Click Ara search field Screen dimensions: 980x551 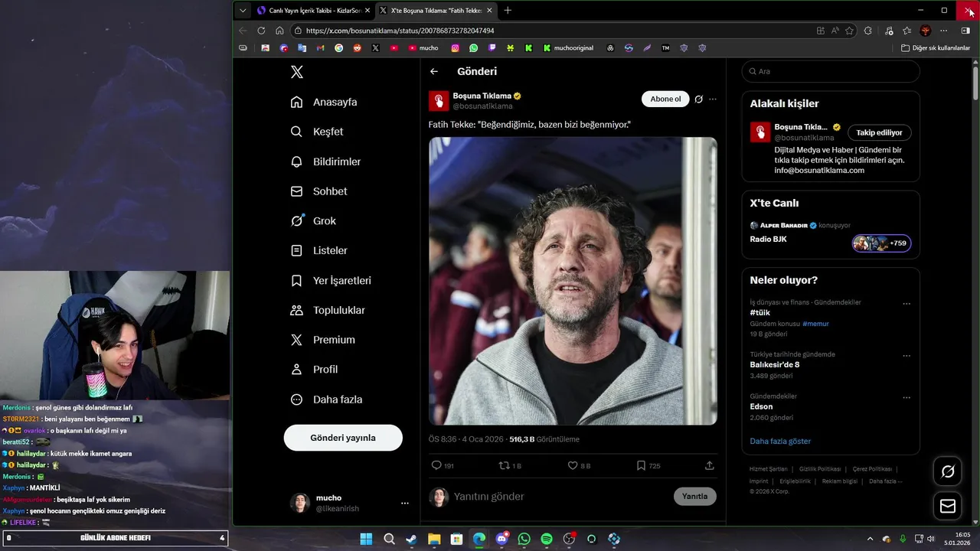click(831, 71)
